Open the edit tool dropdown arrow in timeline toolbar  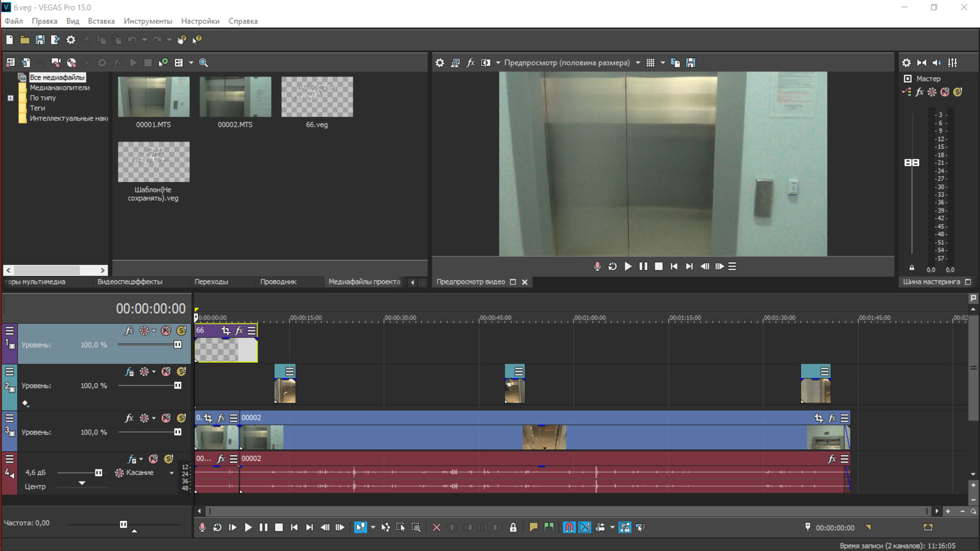tap(373, 528)
